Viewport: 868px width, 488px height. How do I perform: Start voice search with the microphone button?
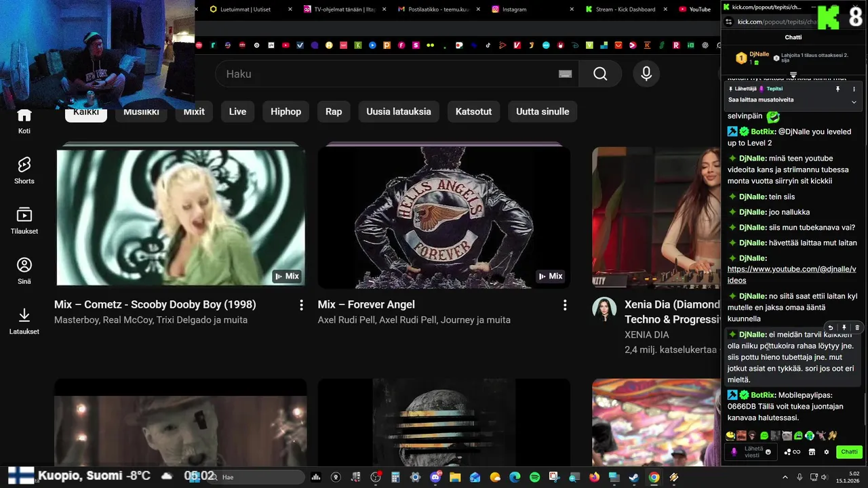coord(646,74)
